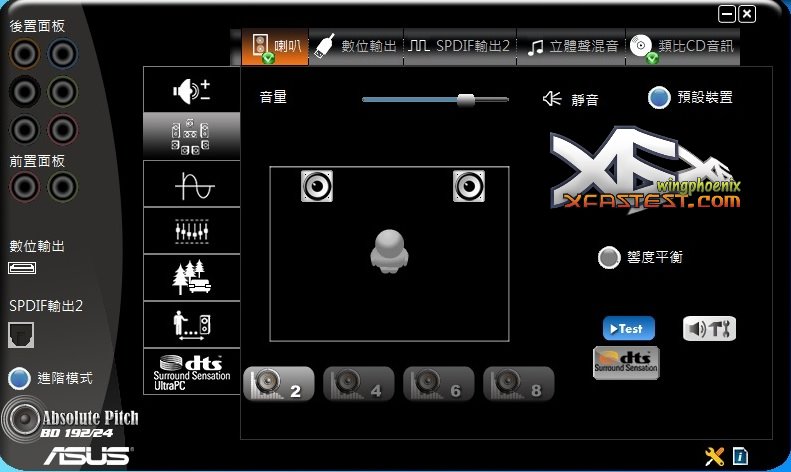The image size is (791, 472).
Task: Click the front left speaker in layout
Action: point(317,186)
